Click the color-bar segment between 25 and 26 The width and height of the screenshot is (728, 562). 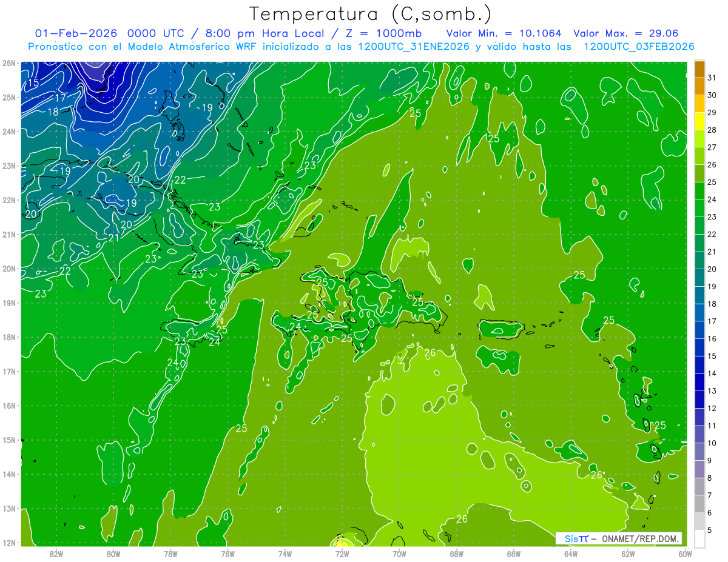699,174
